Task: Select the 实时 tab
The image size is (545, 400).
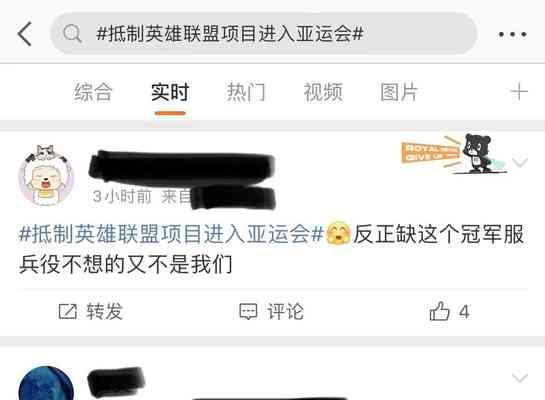Action: pos(170,92)
